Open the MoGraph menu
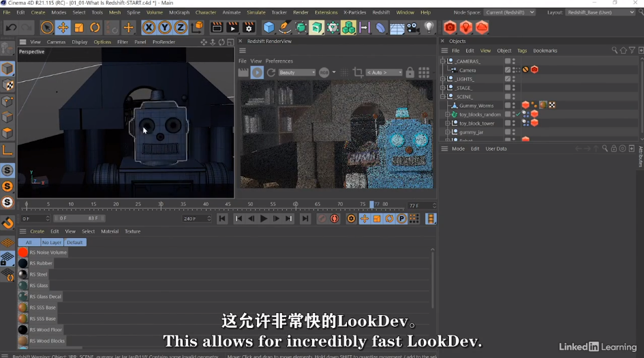This screenshot has width=644, height=358. tap(179, 12)
